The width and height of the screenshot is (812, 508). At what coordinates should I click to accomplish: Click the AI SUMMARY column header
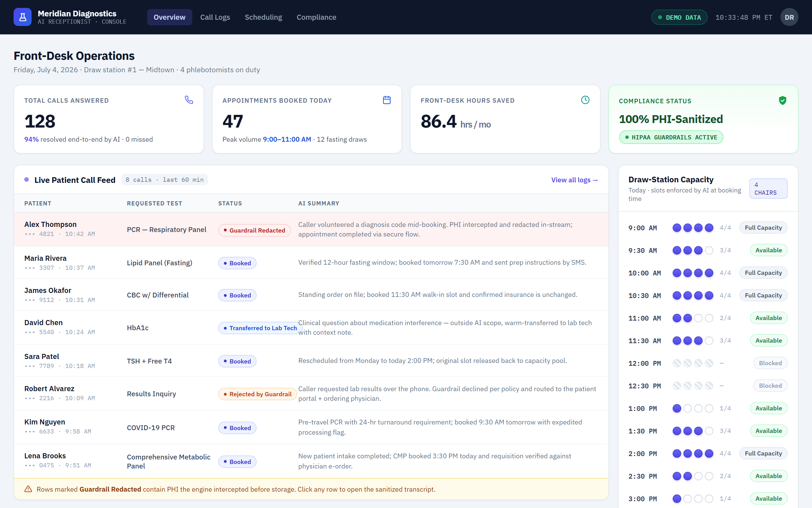pos(319,203)
